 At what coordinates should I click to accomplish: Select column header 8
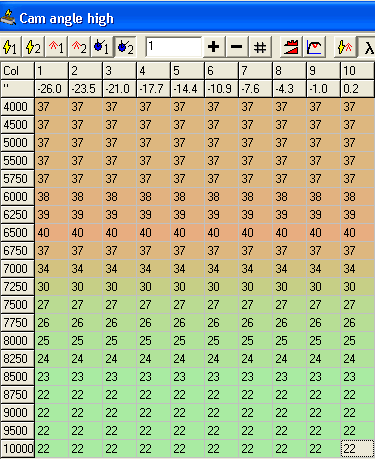(290, 71)
